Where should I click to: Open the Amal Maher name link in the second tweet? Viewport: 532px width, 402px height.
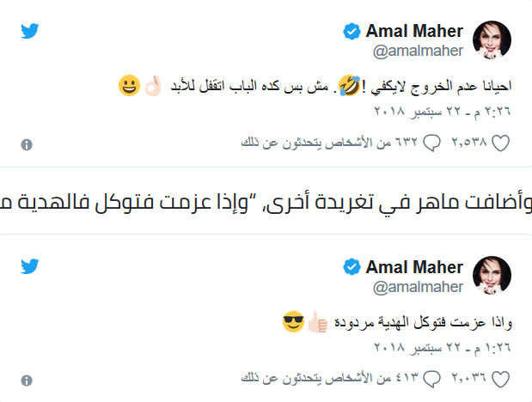click(x=414, y=266)
